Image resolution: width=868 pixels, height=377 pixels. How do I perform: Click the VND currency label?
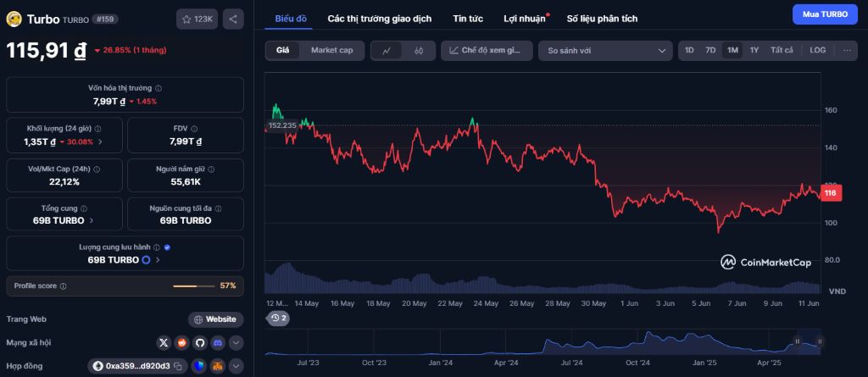tap(837, 291)
